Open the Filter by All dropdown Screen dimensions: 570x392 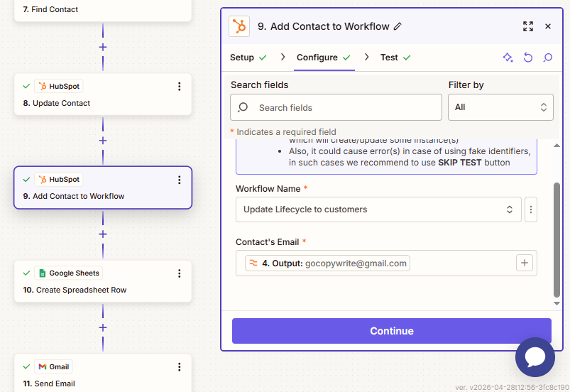500,107
